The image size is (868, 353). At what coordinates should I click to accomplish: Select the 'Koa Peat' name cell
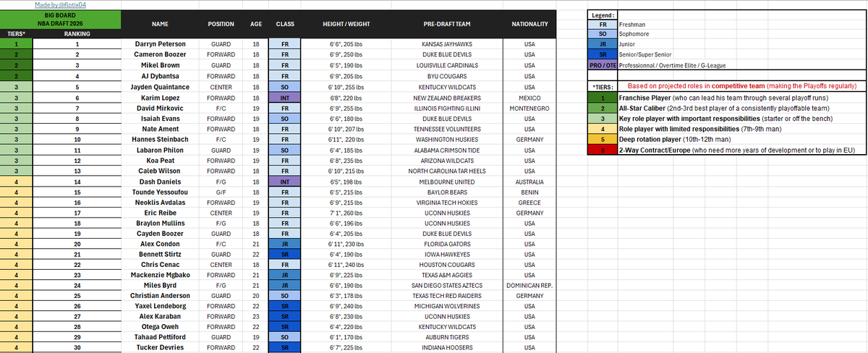(x=161, y=161)
